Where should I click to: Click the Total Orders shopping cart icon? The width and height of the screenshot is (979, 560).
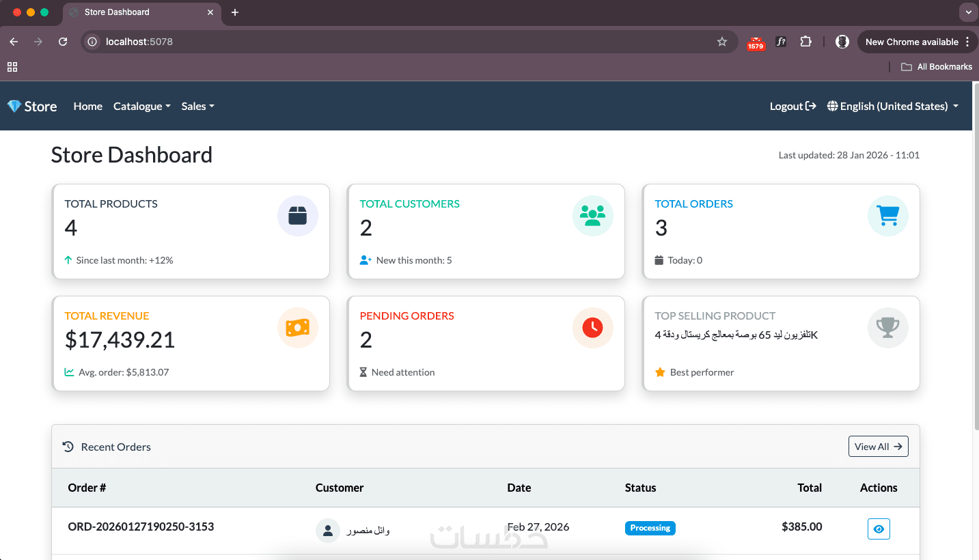(x=888, y=216)
